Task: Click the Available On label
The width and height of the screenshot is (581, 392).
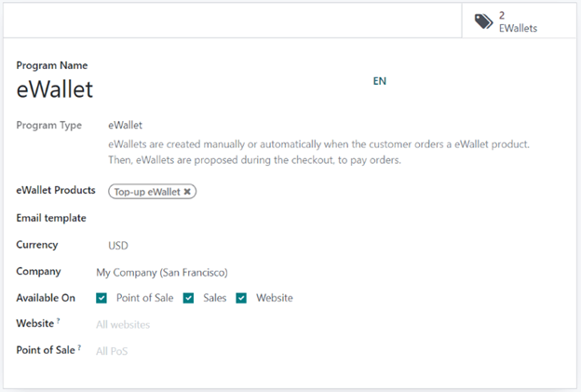Action: (47, 298)
